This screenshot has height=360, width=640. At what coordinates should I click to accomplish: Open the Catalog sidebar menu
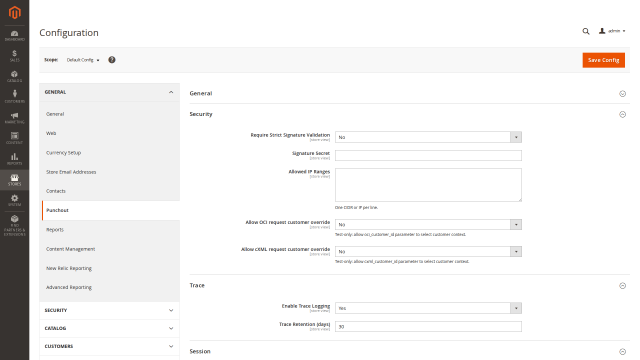coord(14,76)
